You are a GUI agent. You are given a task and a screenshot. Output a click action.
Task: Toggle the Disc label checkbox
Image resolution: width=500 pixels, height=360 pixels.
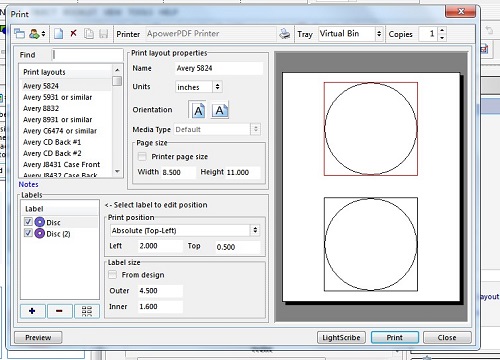tap(28, 222)
